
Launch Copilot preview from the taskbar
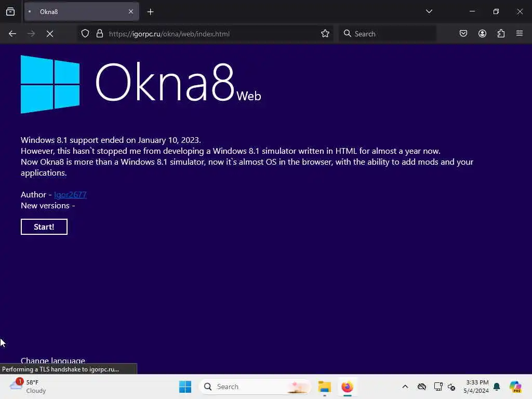[515, 387]
